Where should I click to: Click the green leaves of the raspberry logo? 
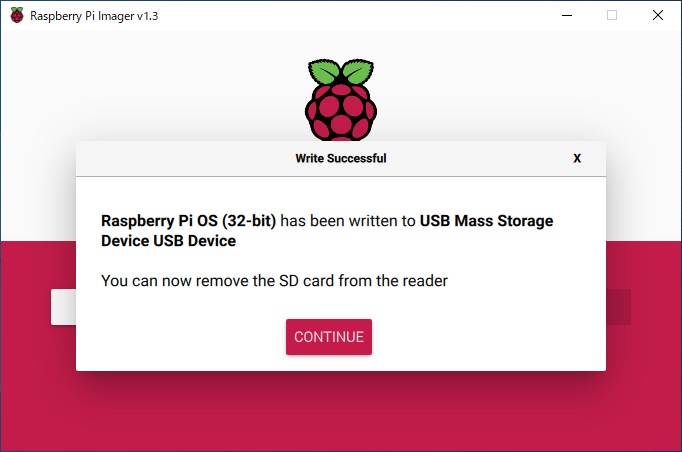(341, 71)
